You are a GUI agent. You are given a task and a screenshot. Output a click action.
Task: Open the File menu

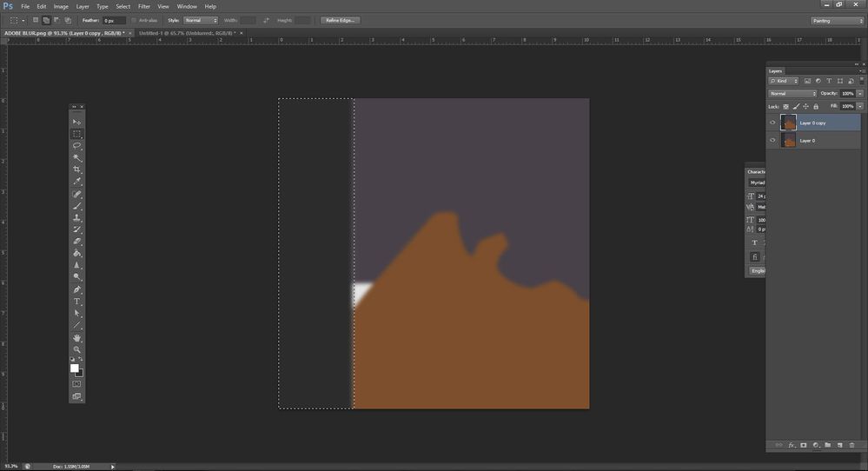pos(25,7)
